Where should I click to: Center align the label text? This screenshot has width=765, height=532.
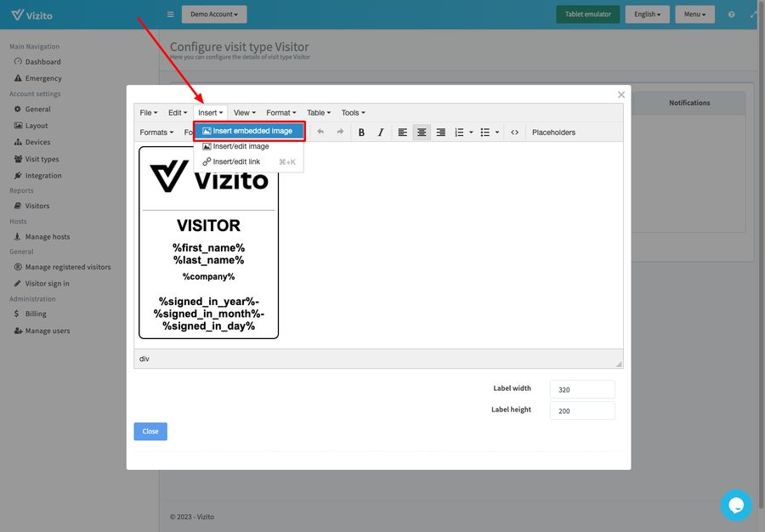422,133
